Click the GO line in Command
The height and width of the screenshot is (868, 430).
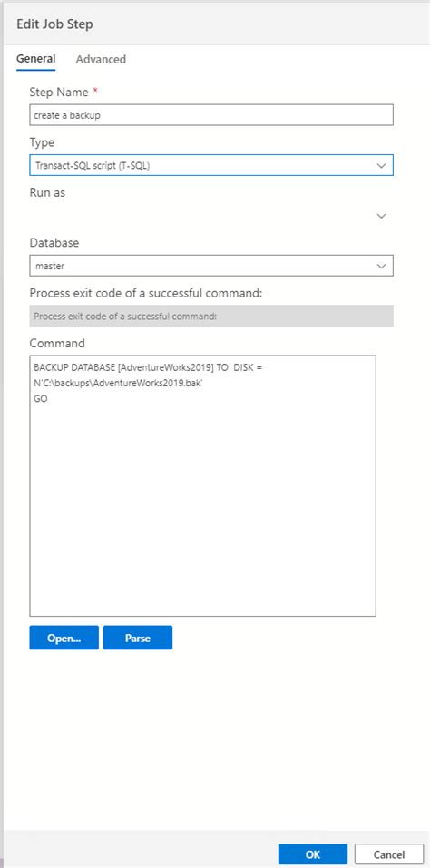tap(41, 398)
